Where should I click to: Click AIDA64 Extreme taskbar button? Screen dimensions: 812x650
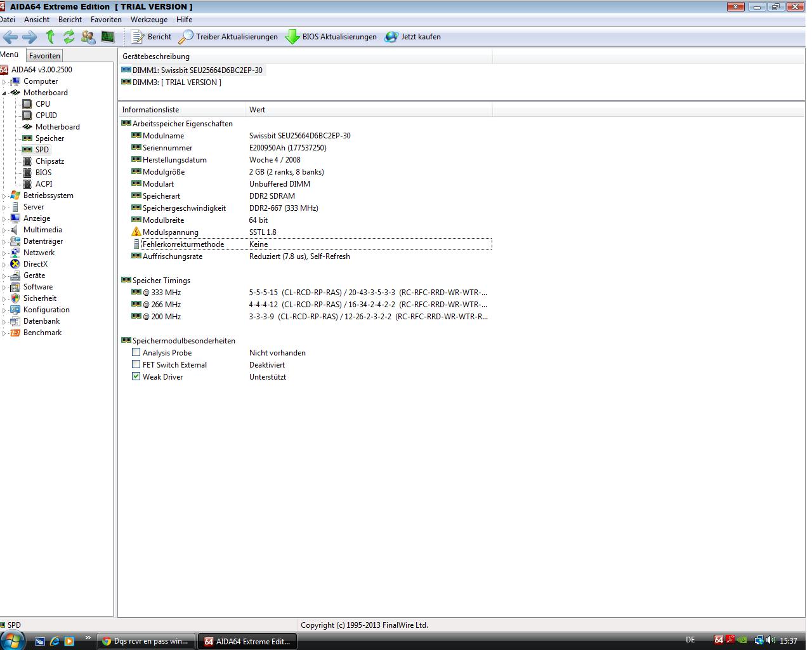click(x=247, y=641)
